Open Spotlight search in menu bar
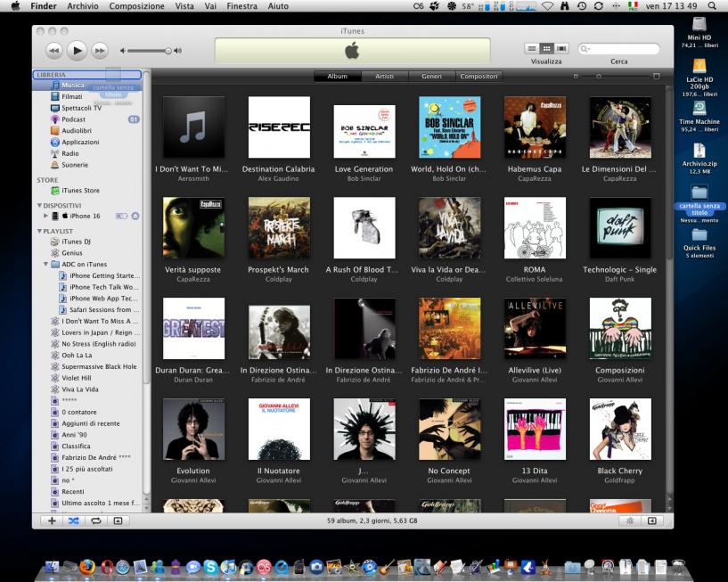Image resolution: width=728 pixels, height=582 pixels. (712, 6)
